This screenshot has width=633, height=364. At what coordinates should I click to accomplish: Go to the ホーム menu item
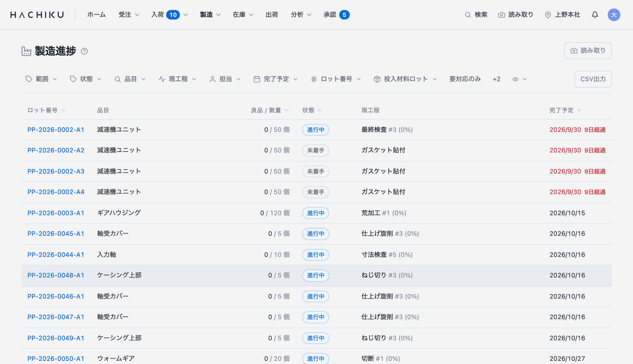[x=97, y=15]
